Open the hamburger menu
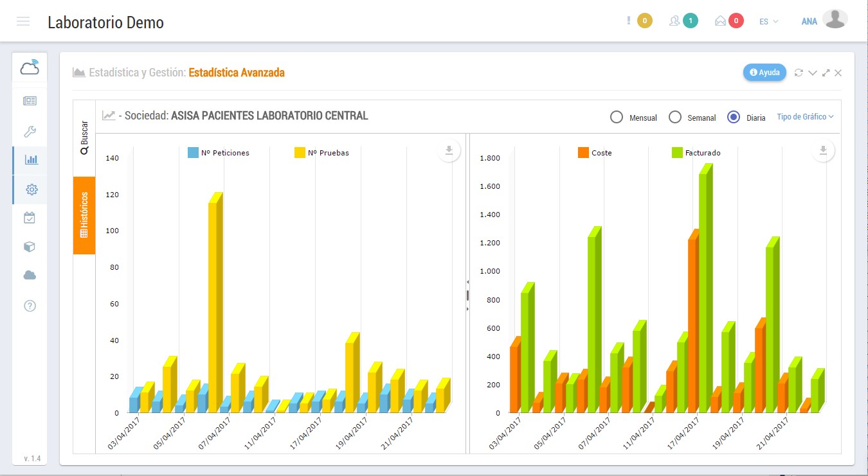868x476 pixels. click(23, 22)
